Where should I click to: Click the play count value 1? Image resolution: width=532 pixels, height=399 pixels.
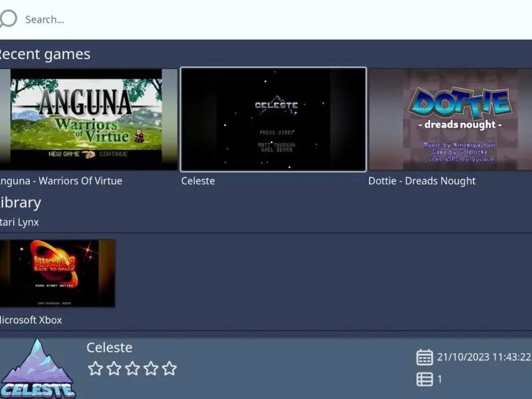click(x=440, y=379)
